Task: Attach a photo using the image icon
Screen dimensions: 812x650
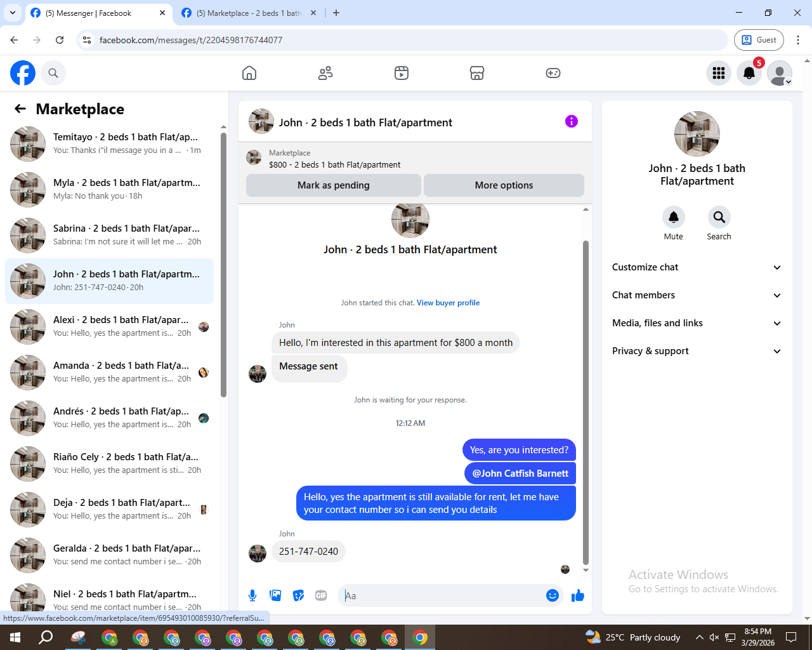Action: click(275, 595)
